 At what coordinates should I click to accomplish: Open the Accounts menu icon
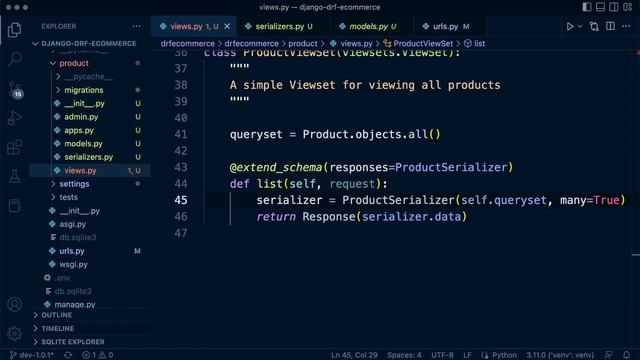click(x=15, y=304)
